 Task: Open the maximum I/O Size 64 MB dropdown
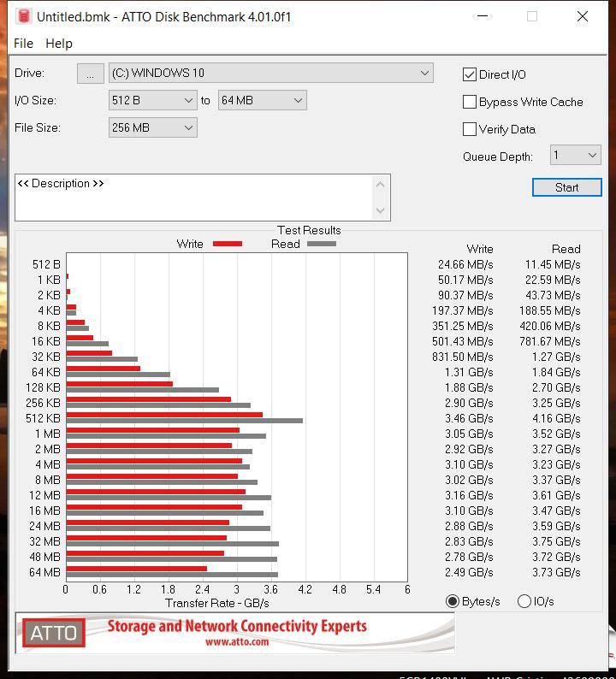point(262,100)
